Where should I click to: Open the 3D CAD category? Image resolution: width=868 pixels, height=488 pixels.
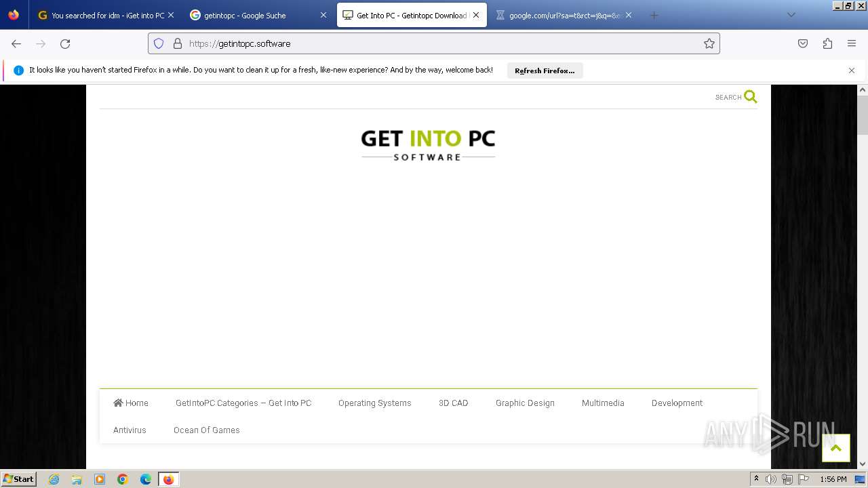[454, 403]
